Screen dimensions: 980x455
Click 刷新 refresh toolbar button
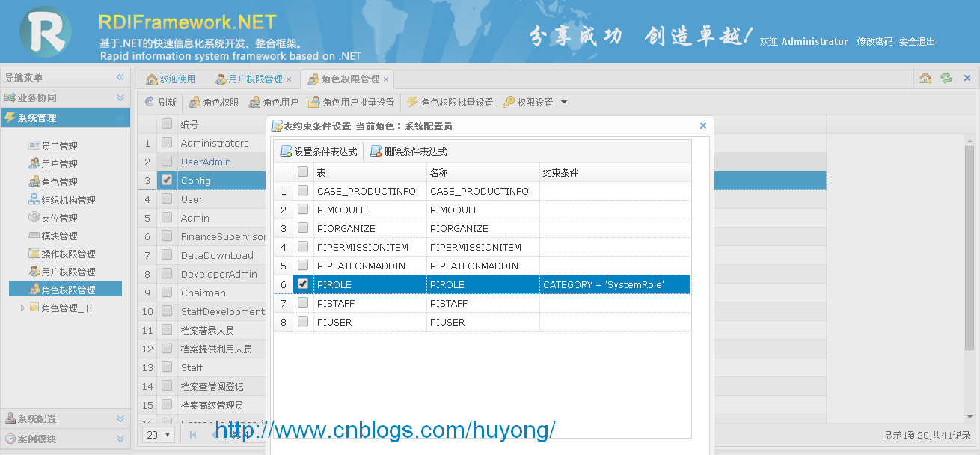click(160, 102)
